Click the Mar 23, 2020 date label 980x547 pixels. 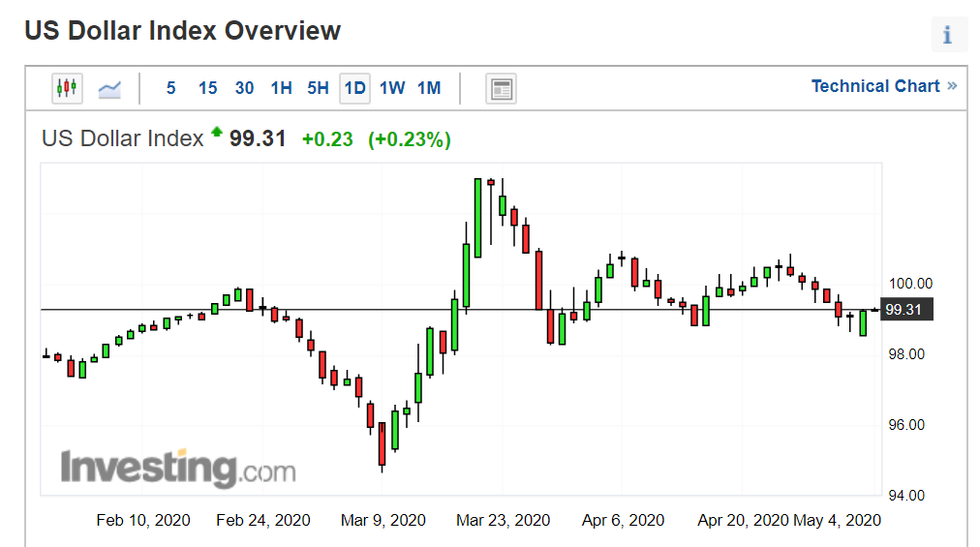point(504,520)
